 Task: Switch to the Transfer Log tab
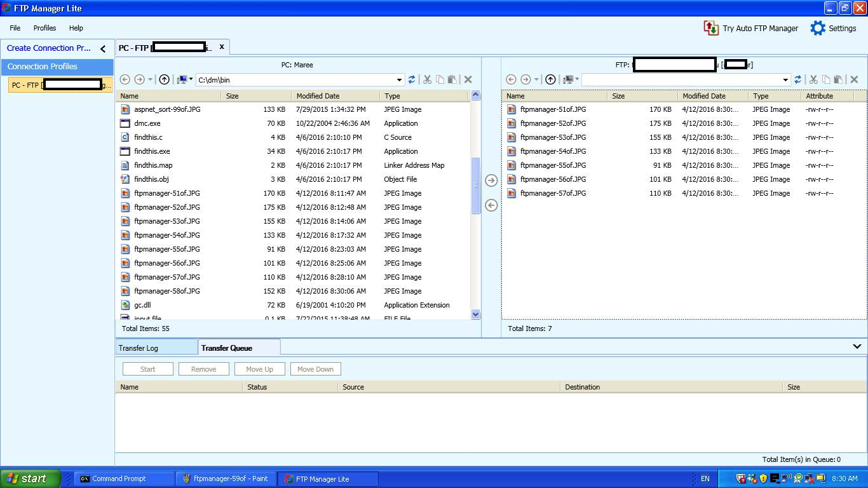(x=139, y=348)
